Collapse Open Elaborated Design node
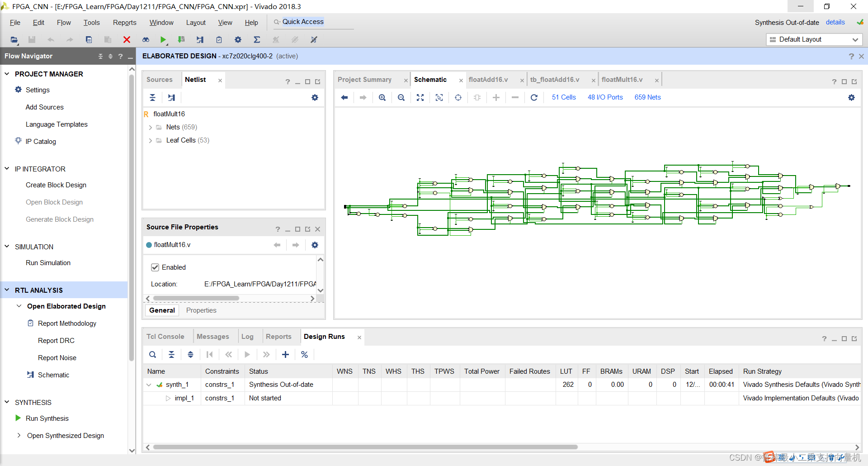This screenshot has width=868, height=466. (19, 306)
